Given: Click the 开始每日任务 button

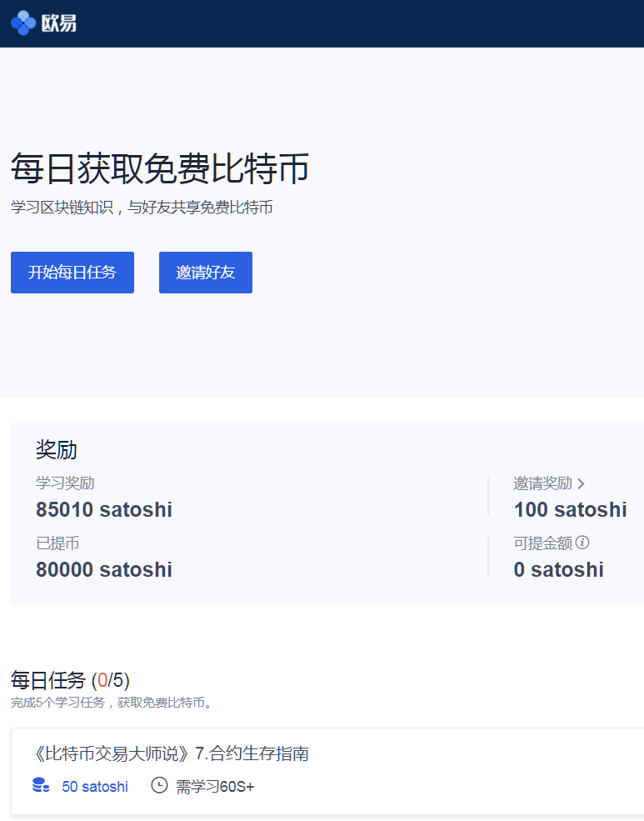Looking at the screenshot, I should click(72, 273).
